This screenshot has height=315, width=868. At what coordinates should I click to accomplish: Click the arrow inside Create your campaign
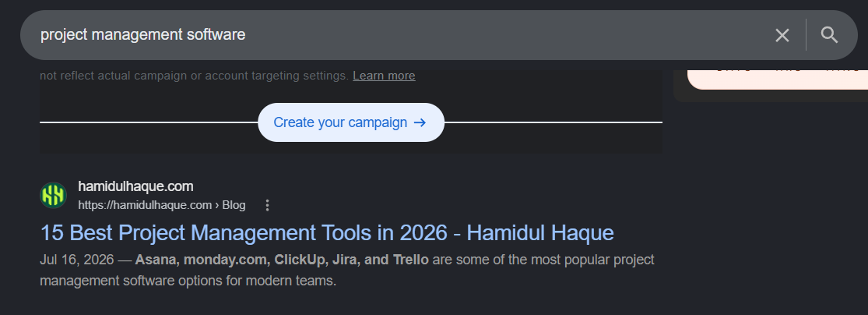420,122
